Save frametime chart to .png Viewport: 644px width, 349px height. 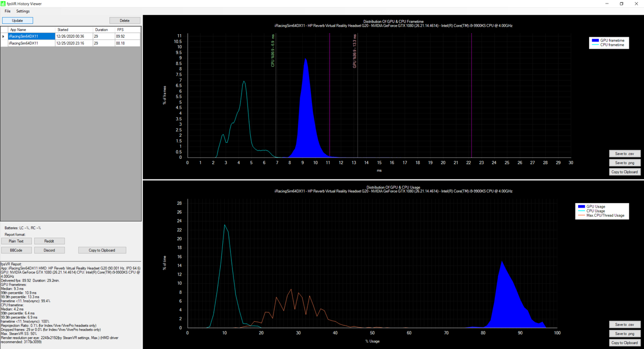[624, 163]
